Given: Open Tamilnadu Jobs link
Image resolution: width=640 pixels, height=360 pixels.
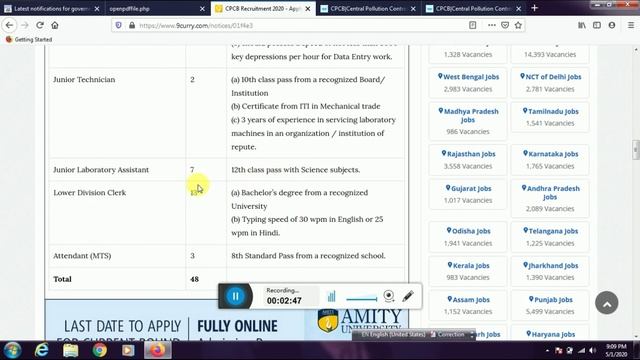Looking at the screenshot, I should point(550,111).
